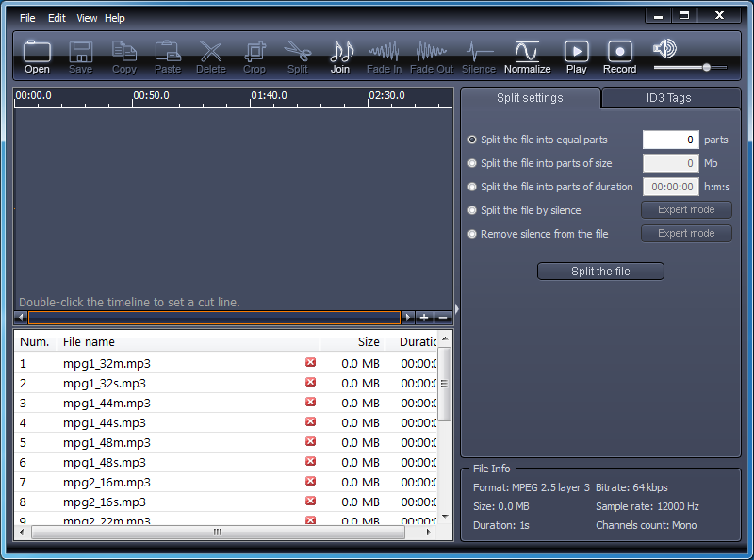Select 'Split the file into equal parts' option
The height and width of the screenshot is (560, 754).
click(x=472, y=140)
